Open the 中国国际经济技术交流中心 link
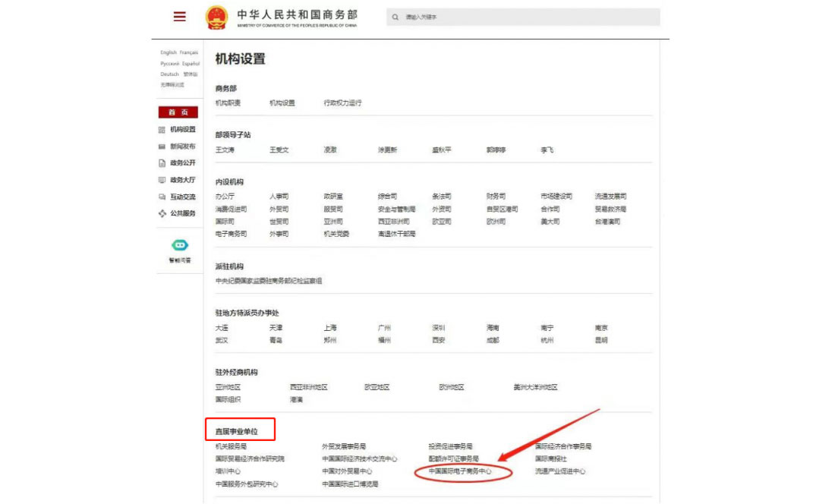 pyautogui.click(x=360, y=458)
